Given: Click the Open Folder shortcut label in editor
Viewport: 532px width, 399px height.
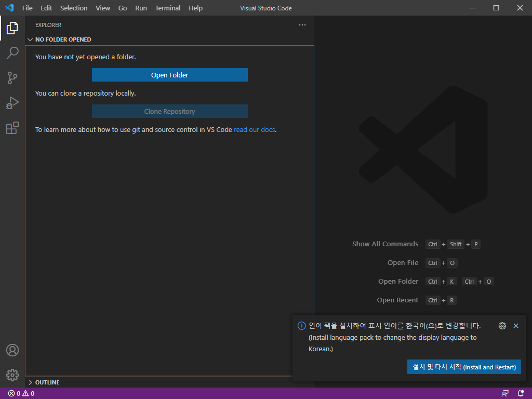Looking at the screenshot, I should (x=398, y=281).
